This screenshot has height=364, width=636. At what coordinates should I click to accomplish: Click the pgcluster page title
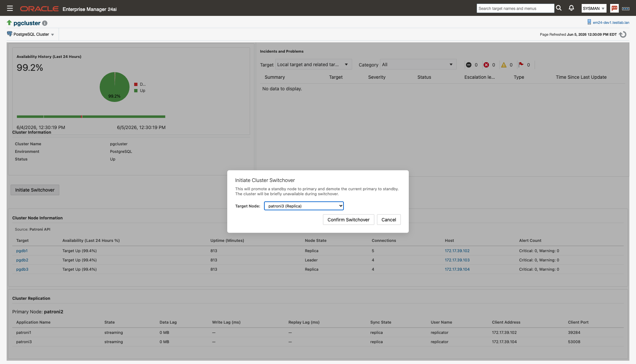click(x=27, y=23)
